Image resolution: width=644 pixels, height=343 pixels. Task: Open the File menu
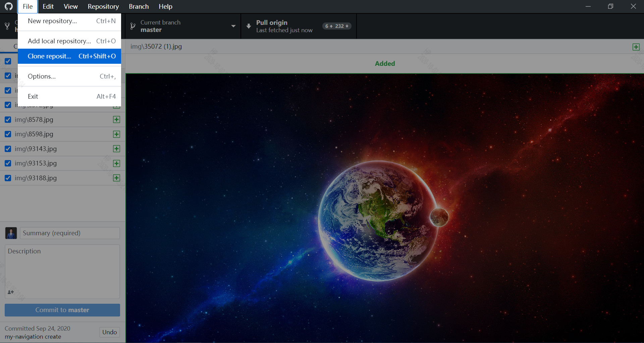pyautogui.click(x=28, y=6)
